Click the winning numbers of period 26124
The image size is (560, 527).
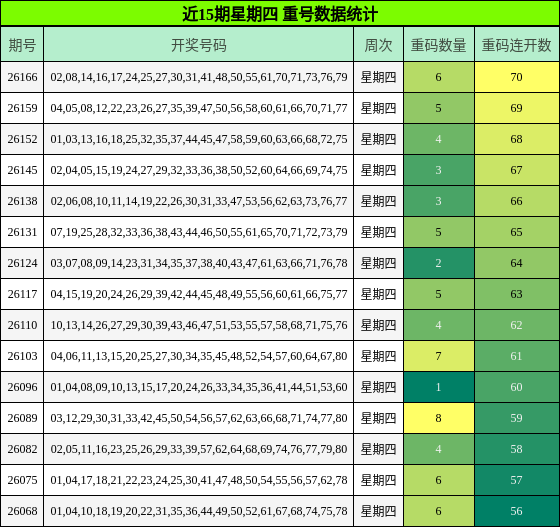coord(199,263)
